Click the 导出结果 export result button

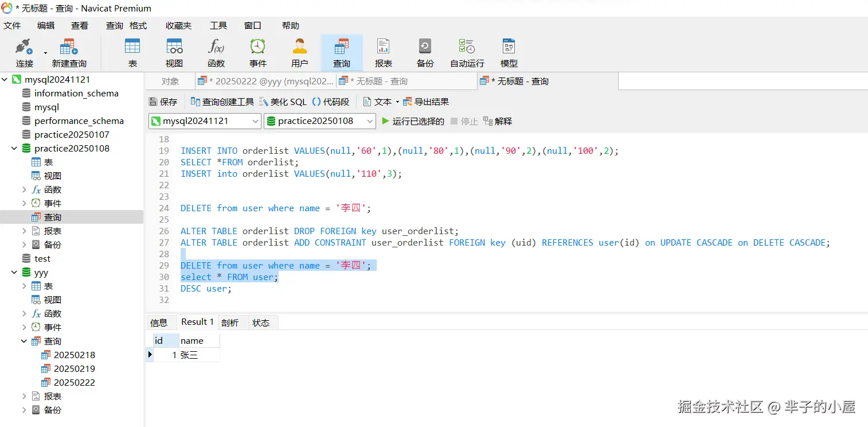pyautogui.click(x=426, y=102)
